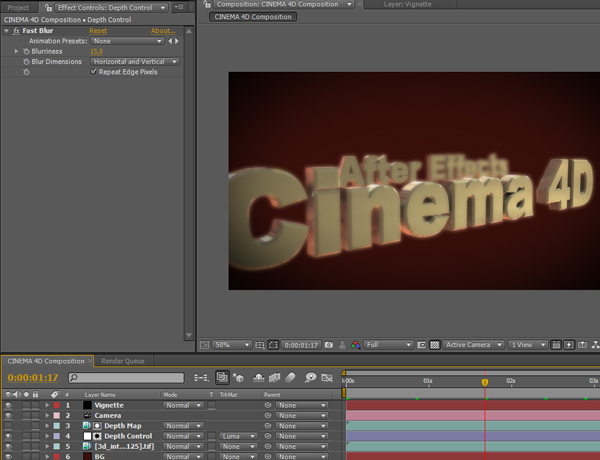The width and height of the screenshot is (600, 460).
Task: Toggle Repeat Edge Pixels checkbox
Action: coord(93,72)
